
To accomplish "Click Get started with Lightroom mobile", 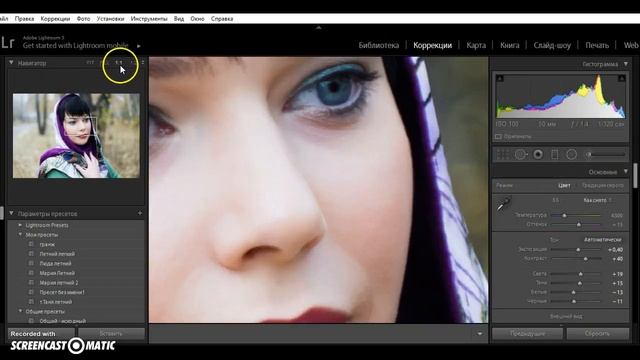I will [x=76, y=46].
